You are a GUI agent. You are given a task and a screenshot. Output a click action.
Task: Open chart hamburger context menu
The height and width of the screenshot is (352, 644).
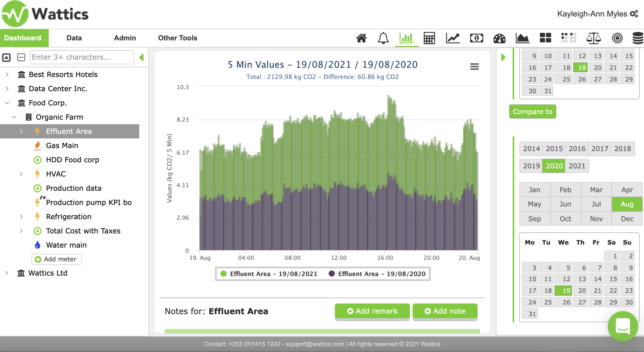point(474,67)
